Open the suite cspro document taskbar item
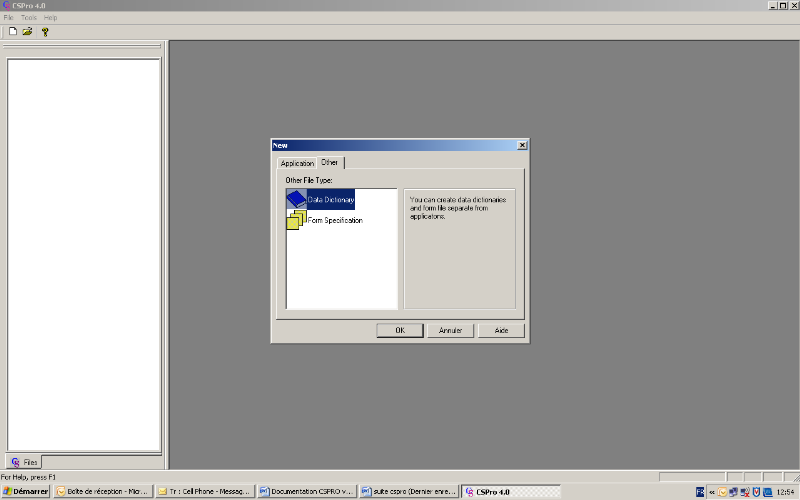The image size is (800, 500). click(409, 492)
